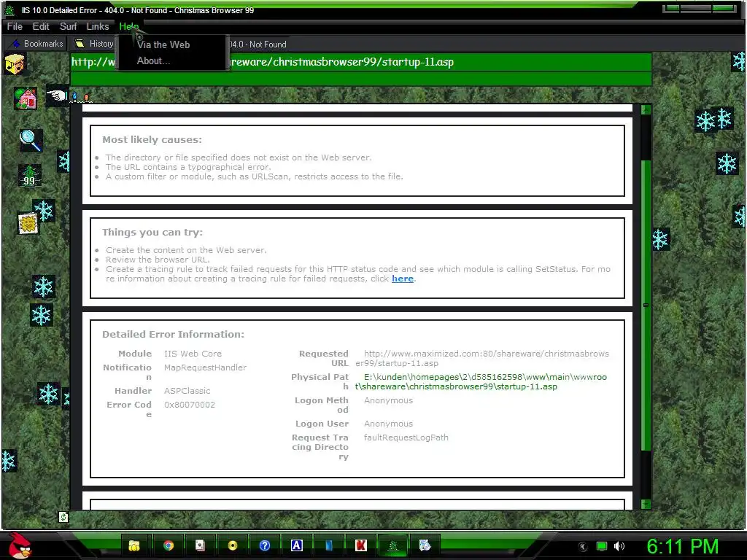
Task: Click the sun greeting card icon
Action: click(28, 223)
